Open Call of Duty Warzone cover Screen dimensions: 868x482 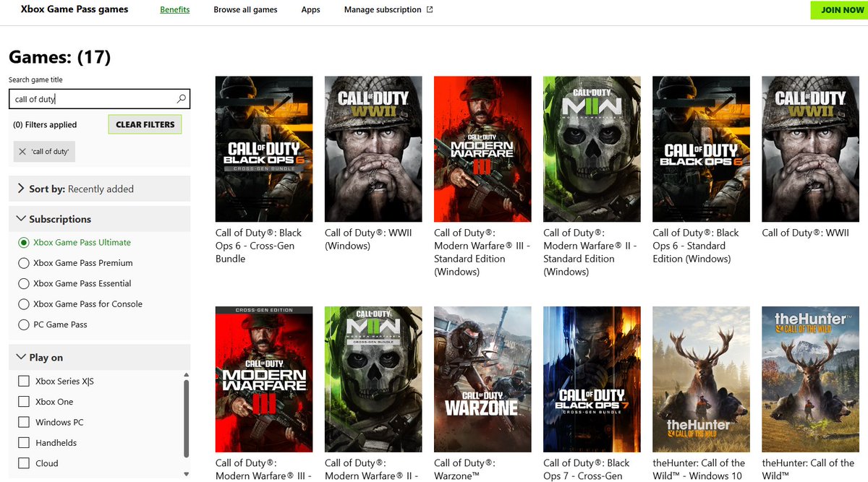click(x=482, y=379)
